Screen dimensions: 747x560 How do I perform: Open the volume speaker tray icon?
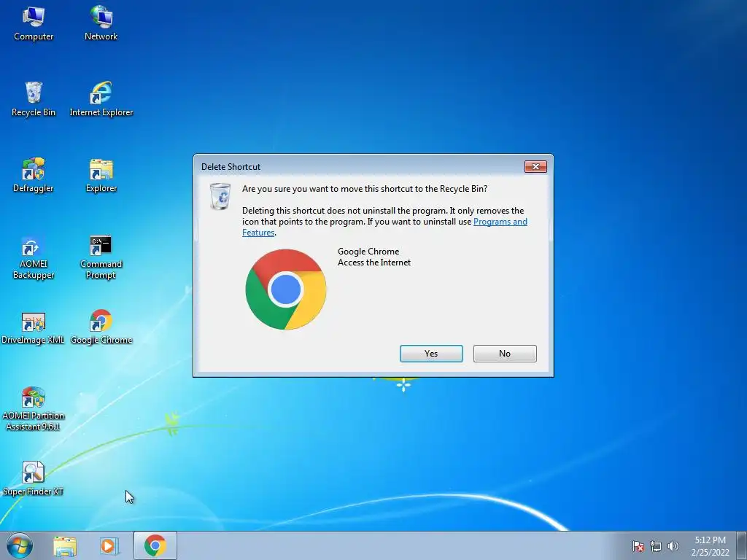coord(673,546)
